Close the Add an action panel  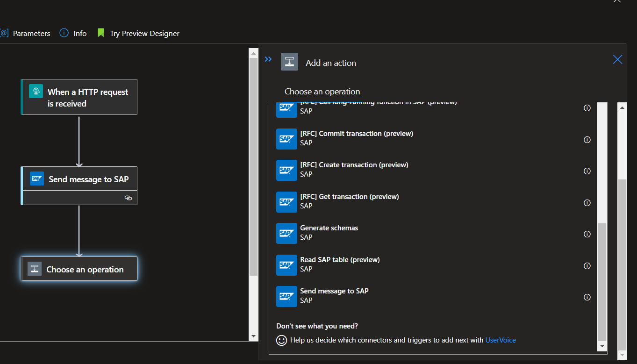pyautogui.click(x=617, y=59)
